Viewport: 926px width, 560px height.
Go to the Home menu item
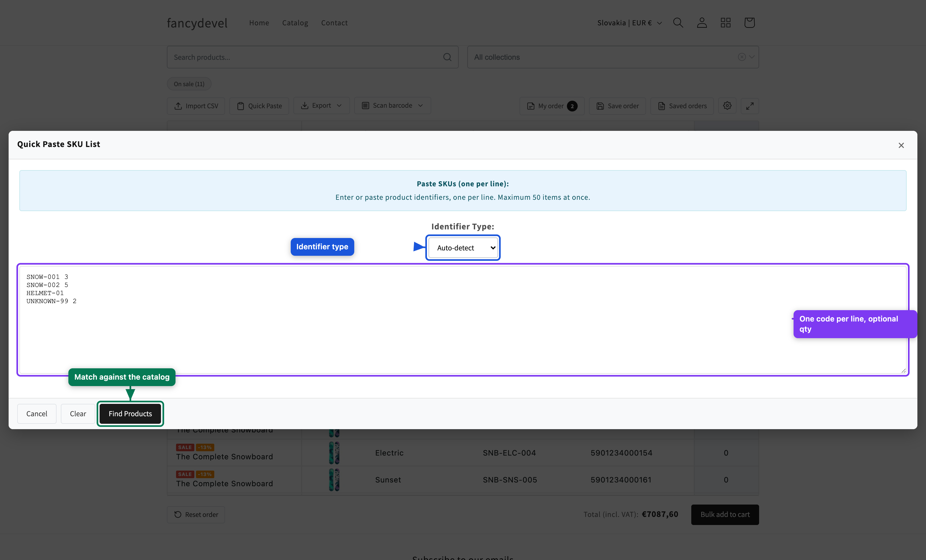[x=259, y=23]
